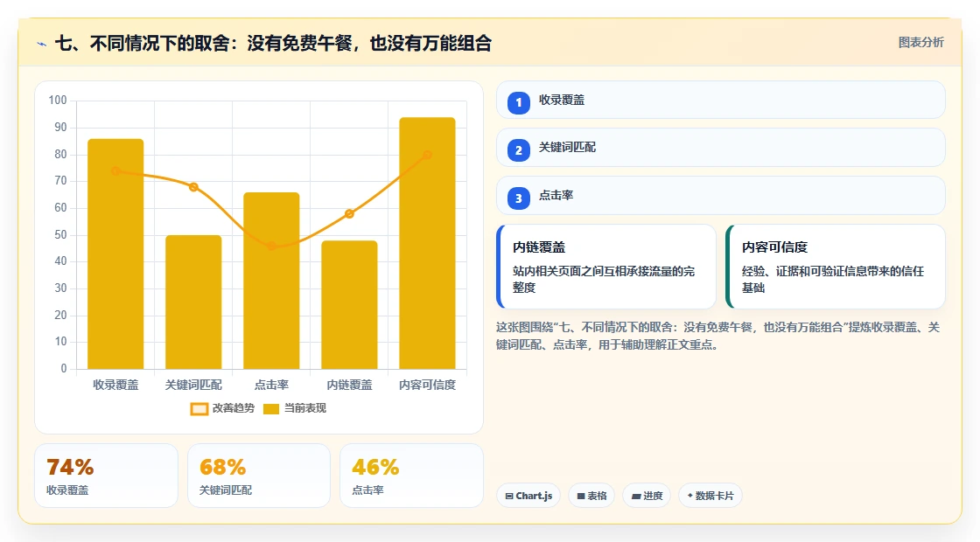Click the 100 y-axis label

[58, 101]
